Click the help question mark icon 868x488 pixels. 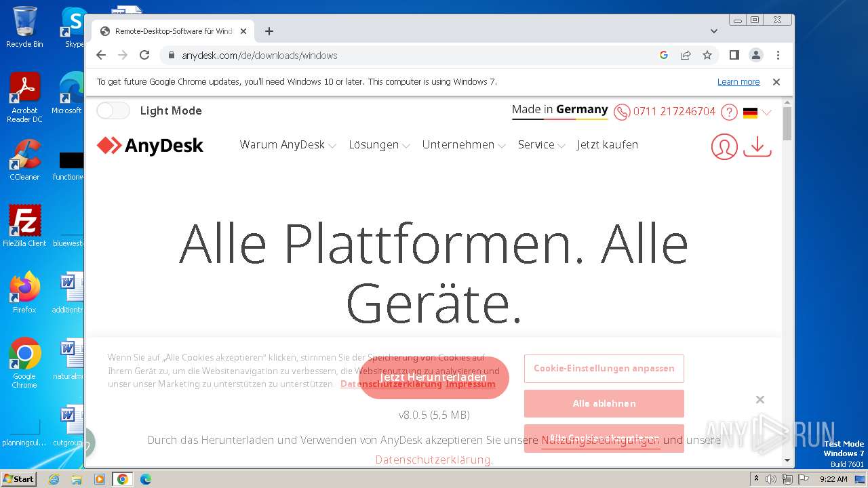(x=729, y=112)
